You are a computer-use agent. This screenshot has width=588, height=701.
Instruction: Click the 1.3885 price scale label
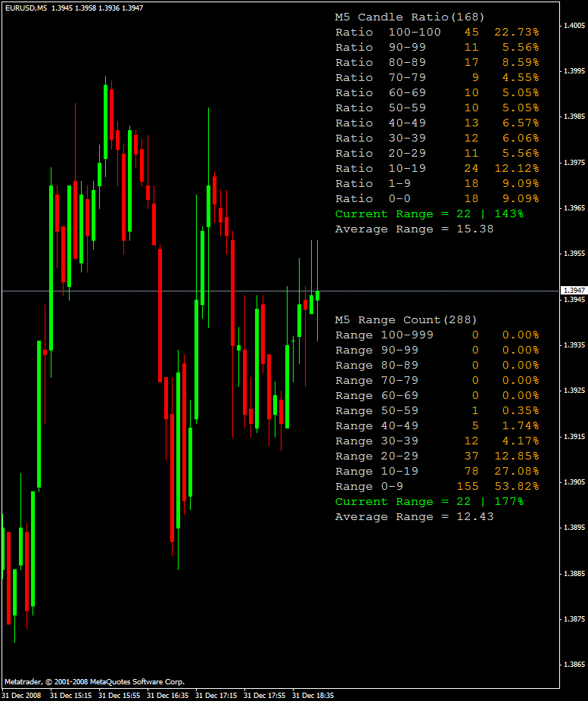point(574,574)
